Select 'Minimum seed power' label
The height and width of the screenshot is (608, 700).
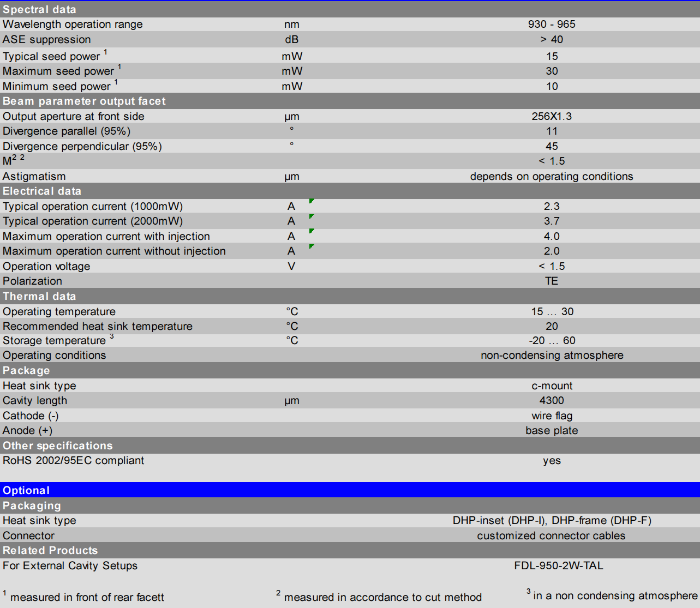coord(57,87)
